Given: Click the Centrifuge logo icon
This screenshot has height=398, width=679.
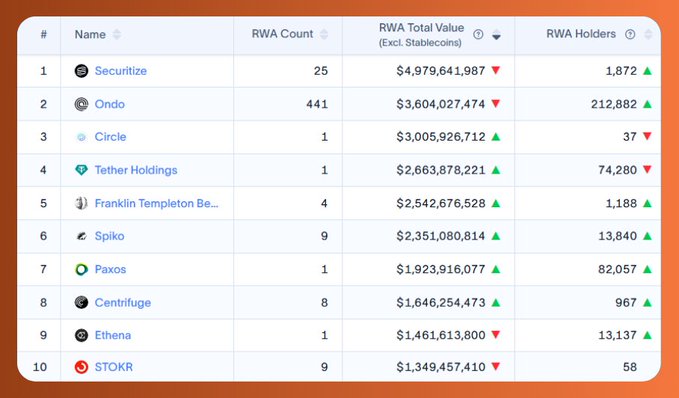Looking at the screenshot, I should (x=81, y=302).
